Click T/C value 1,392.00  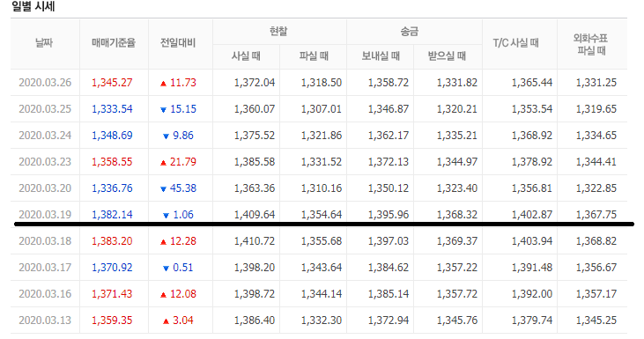[x=532, y=294]
